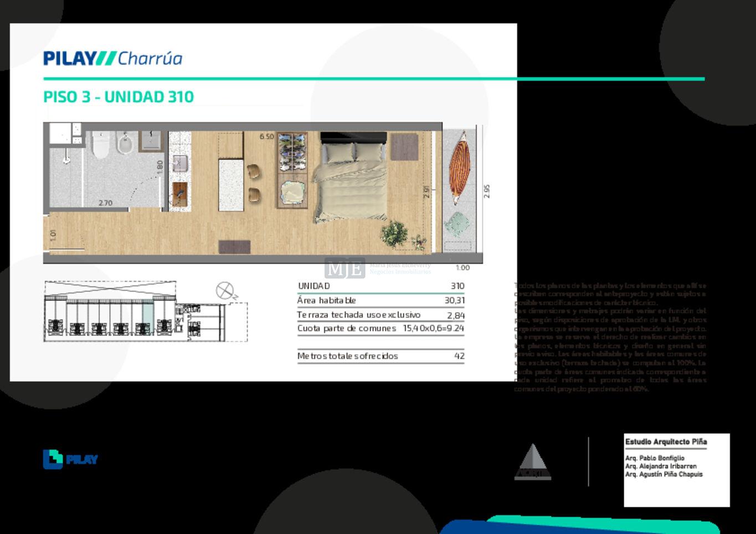Click the dark rug near the entrance
This screenshot has width=756, height=534.
[234, 247]
